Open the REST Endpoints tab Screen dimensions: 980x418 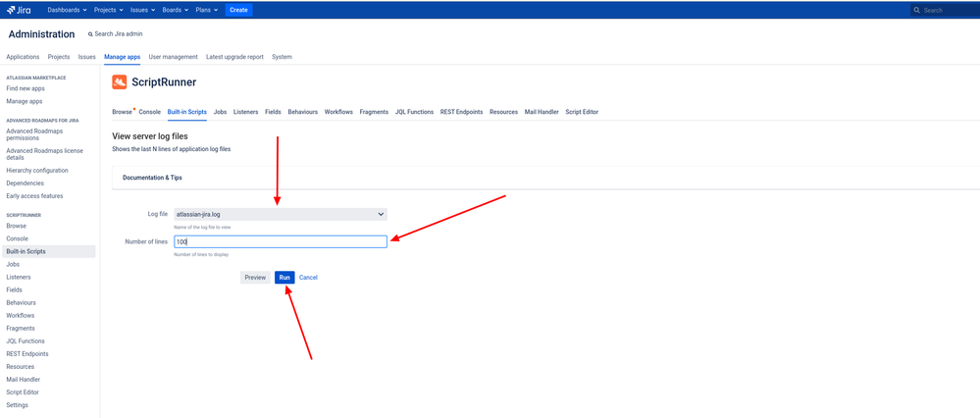(x=461, y=112)
